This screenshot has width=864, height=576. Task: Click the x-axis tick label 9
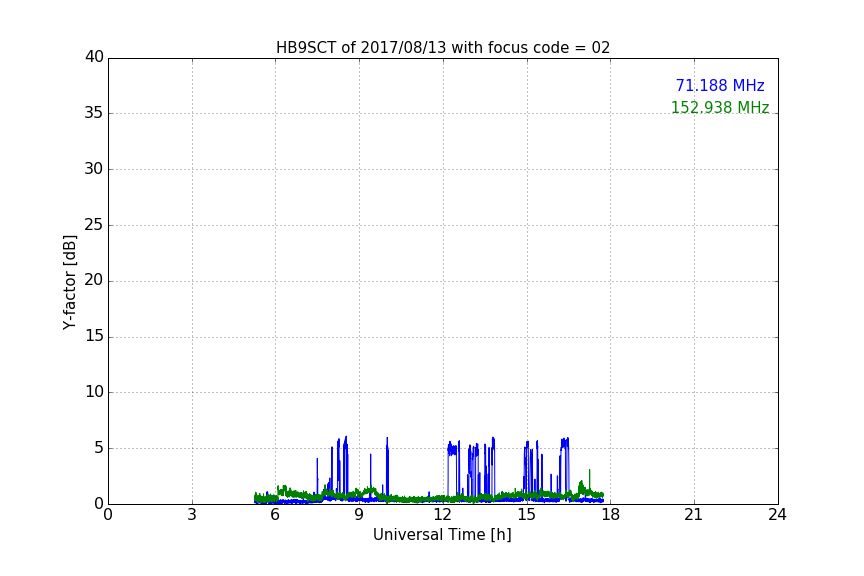coord(359,515)
